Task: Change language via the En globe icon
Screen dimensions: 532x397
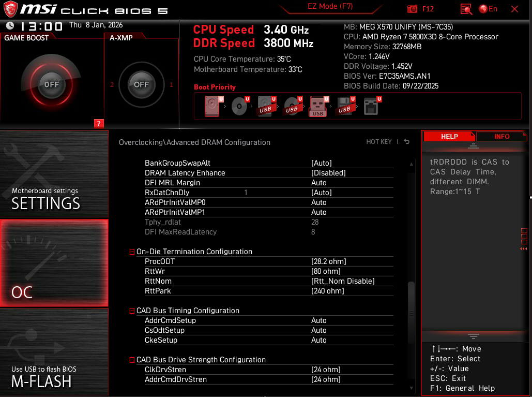Action: 488,9
